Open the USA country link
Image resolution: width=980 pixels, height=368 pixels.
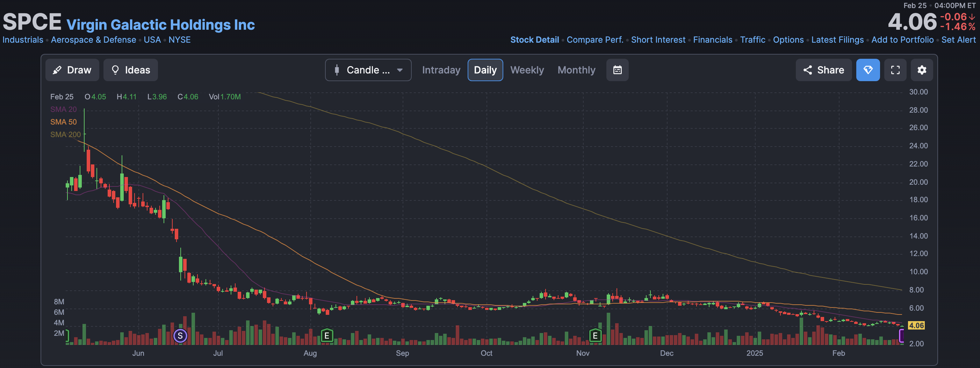[x=152, y=40]
